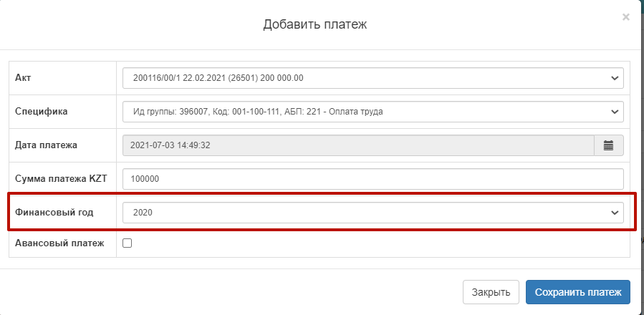Click the Сохранить платеж button
The width and height of the screenshot is (644, 315).
click(x=577, y=292)
